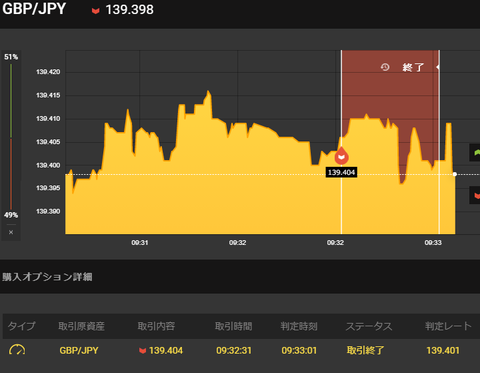Click the 139.395 price axis label
The height and width of the screenshot is (373, 480).
pyautogui.click(x=48, y=188)
